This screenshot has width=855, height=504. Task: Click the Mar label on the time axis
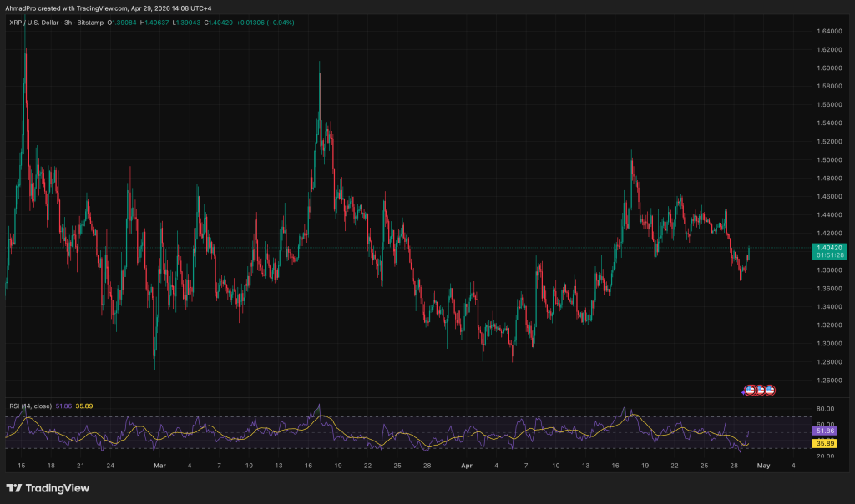(x=159, y=465)
